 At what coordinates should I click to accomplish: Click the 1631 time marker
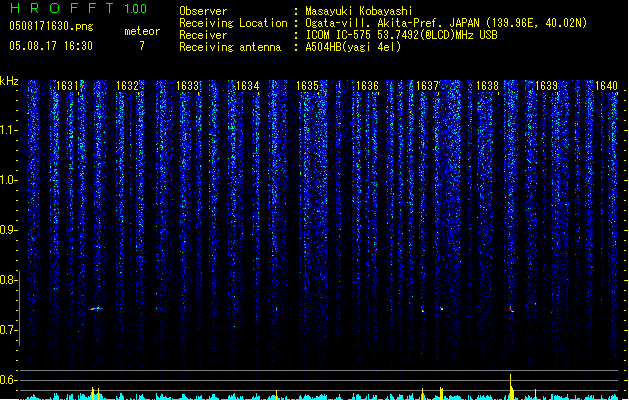67,86
